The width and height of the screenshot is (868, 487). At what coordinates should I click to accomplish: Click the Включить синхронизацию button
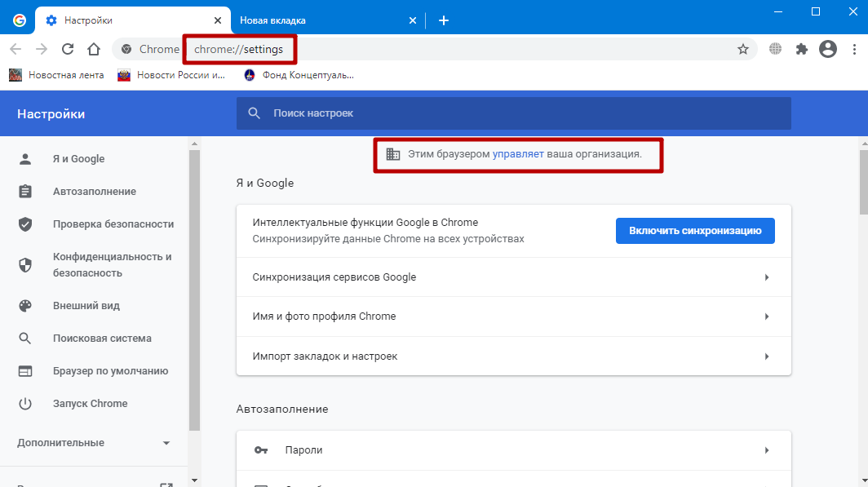click(x=694, y=231)
